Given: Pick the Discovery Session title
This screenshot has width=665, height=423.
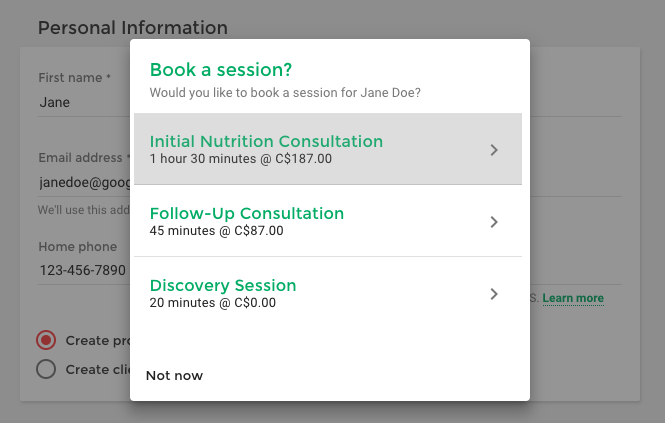Looking at the screenshot, I should 223,286.
